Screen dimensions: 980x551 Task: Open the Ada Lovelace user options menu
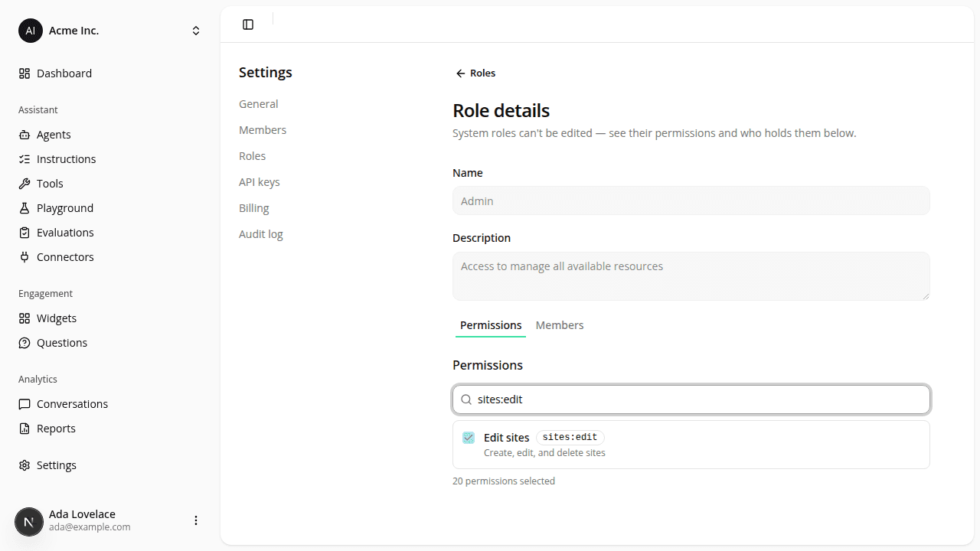pos(196,520)
